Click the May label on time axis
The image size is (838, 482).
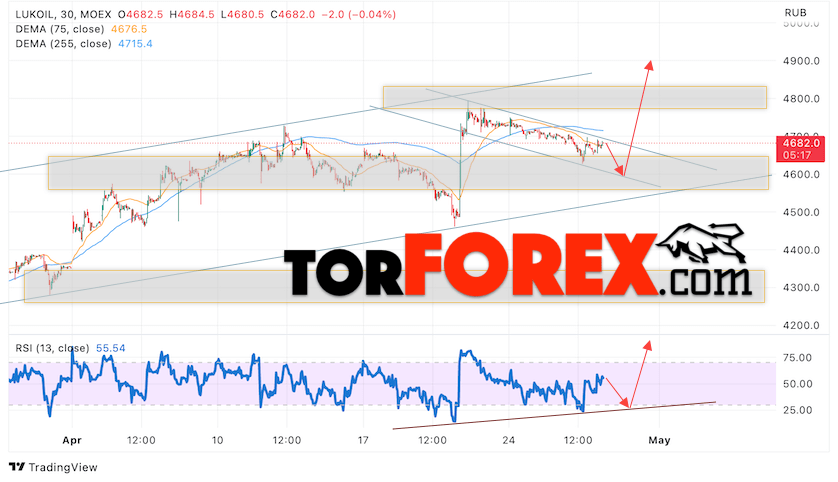[x=659, y=440]
